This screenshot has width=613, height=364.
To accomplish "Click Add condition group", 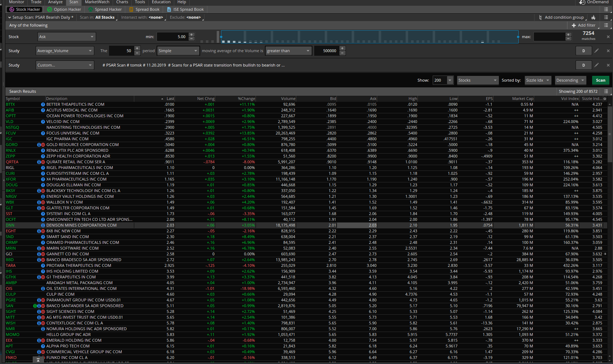I will (561, 17).
